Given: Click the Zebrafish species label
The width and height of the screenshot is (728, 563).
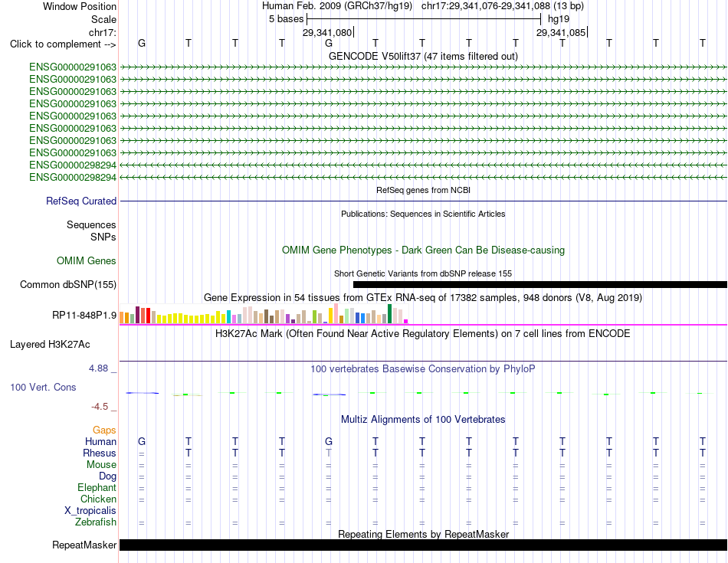Looking at the screenshot, I should (96, 522).
